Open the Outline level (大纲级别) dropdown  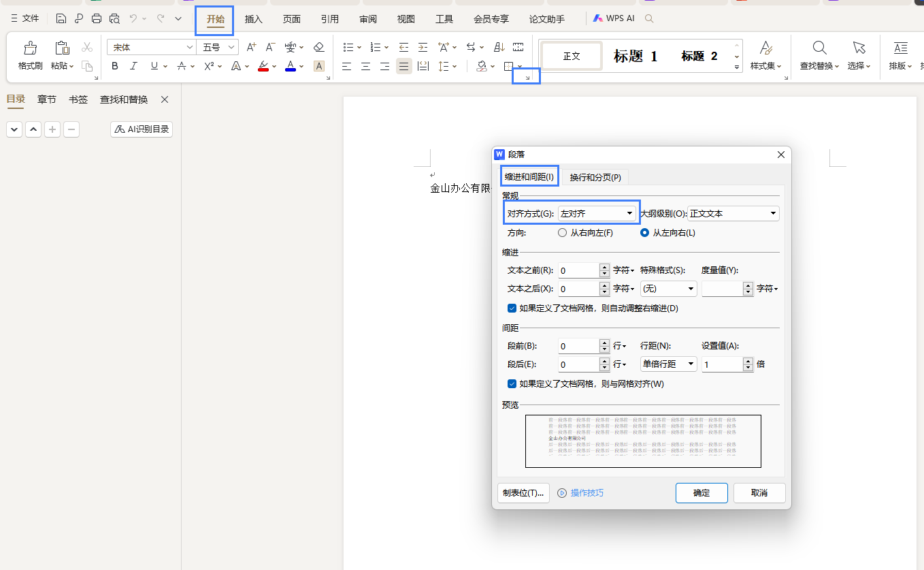[733, 213]
